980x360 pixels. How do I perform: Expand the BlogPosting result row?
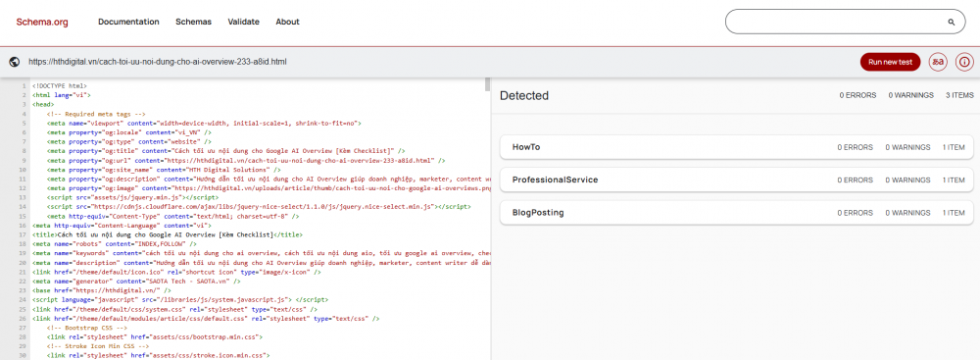tap(737, 212)
